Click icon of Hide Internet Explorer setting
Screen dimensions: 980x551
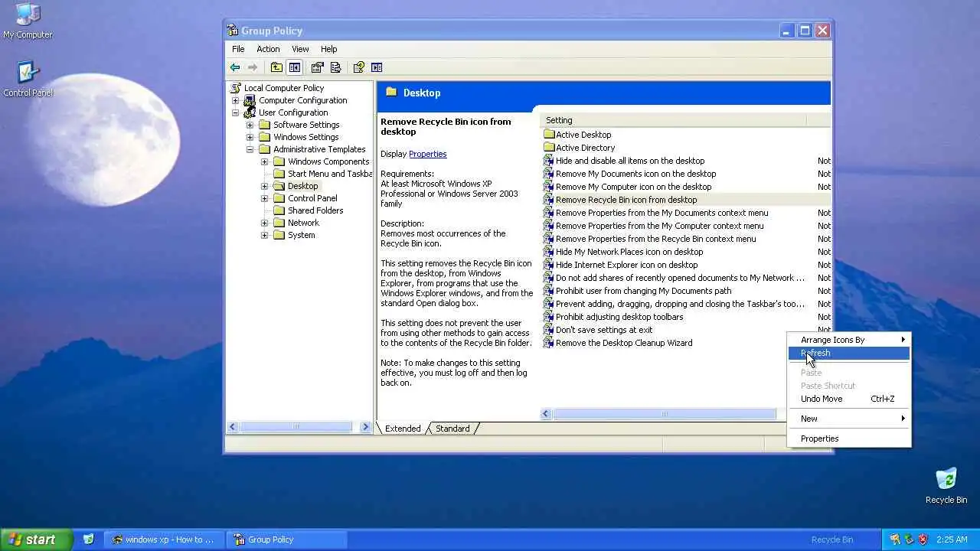click(549, 265)
